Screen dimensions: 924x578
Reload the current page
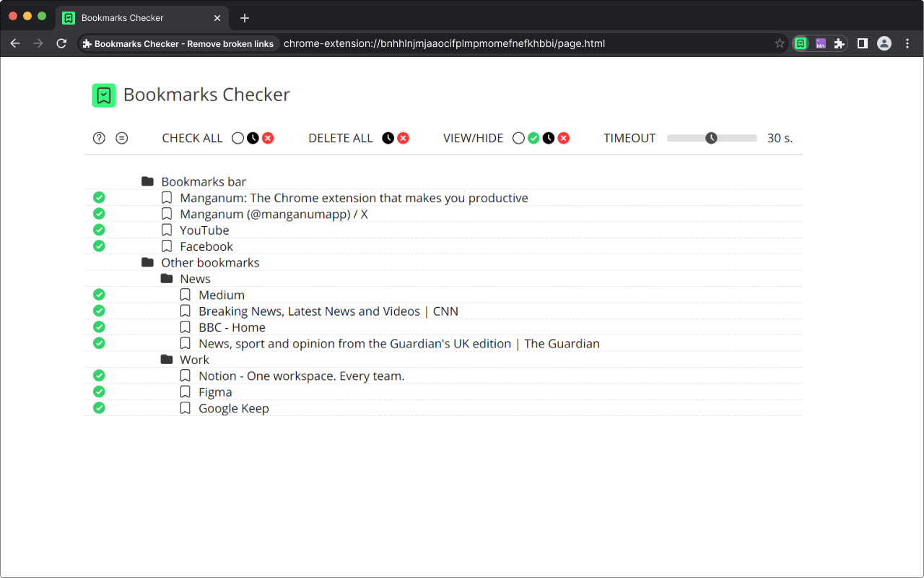[x=61, y=43]
